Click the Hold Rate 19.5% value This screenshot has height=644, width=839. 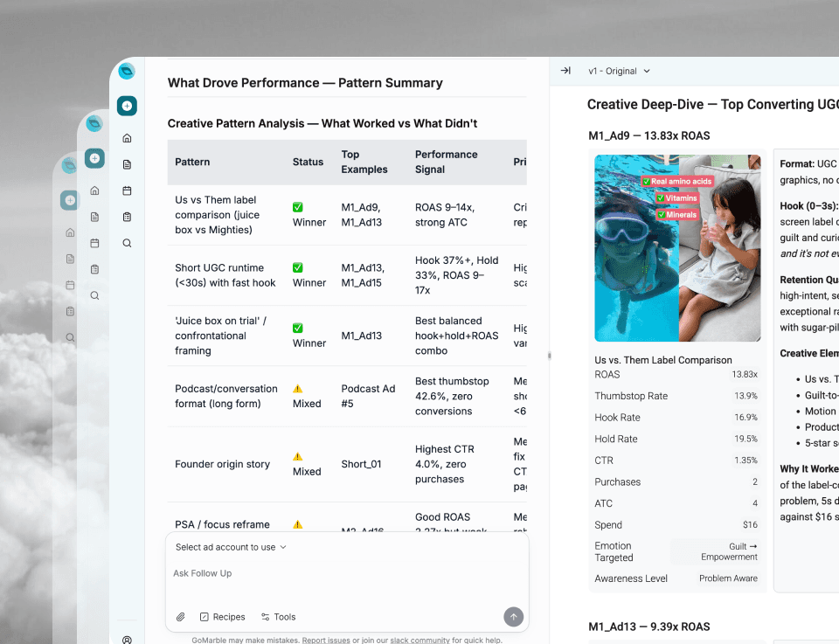coord(745,439)
